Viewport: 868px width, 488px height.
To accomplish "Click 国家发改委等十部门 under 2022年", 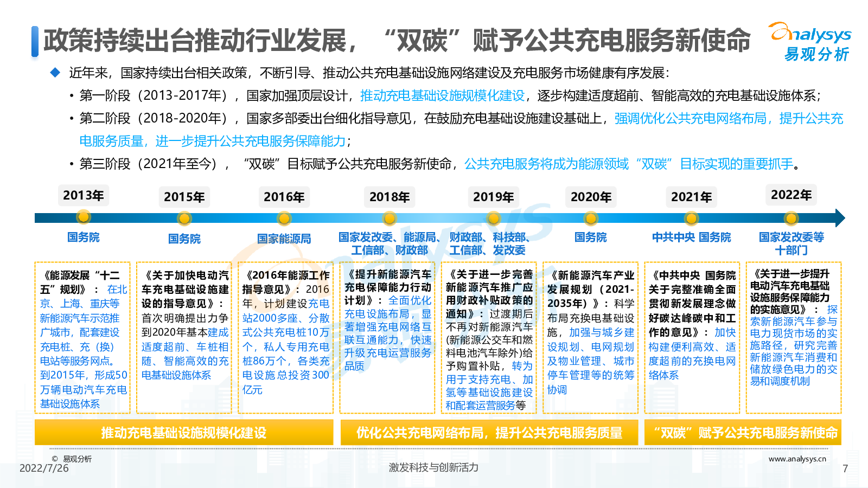I will pos(792,243).
